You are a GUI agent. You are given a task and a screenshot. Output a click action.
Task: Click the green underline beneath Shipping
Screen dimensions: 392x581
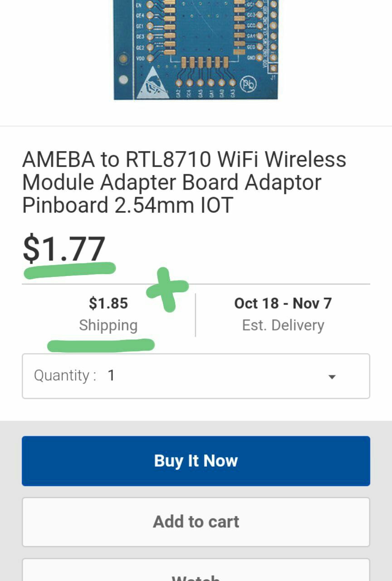pyautogui.click(x=101, y=345)
